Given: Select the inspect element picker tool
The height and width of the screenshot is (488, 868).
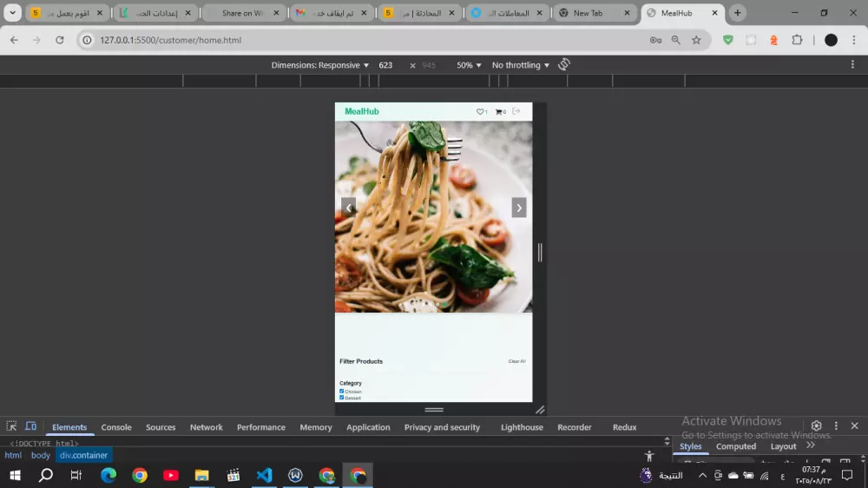Looking at the screenshot, I should [x=11, y=426].
